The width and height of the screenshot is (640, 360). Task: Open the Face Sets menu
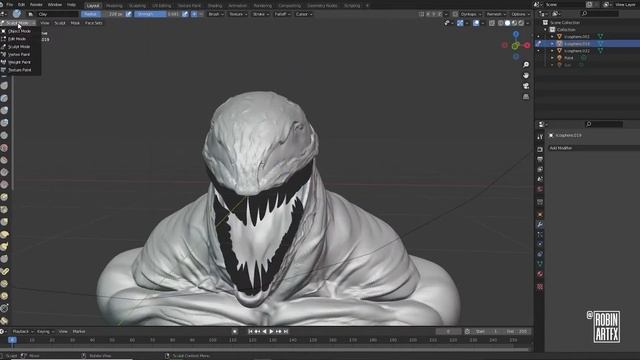(93, 23)
